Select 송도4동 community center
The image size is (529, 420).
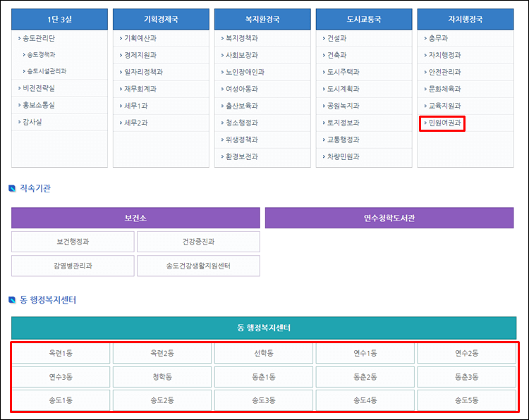pos(365,400)
